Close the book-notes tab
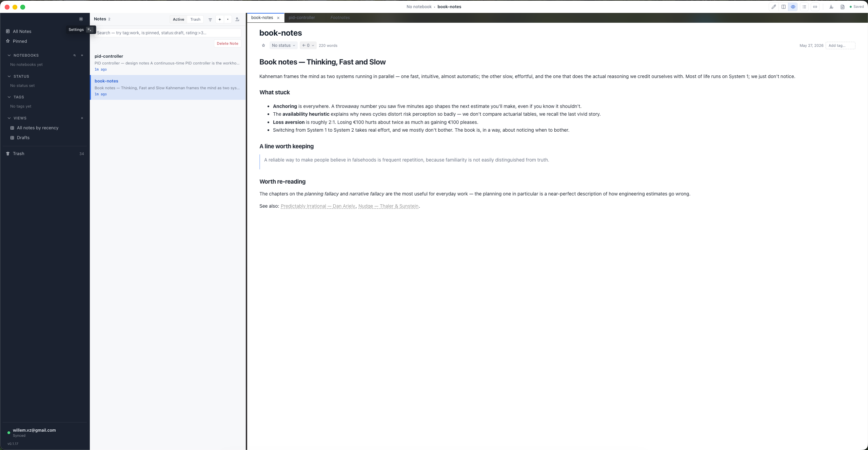The width and height of the screenshot is (868, 450). pos(278,18)
